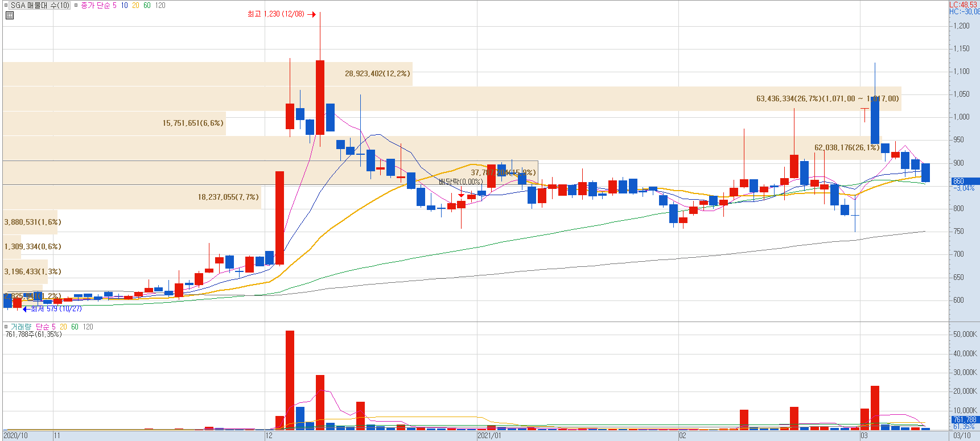
Task: Click the 03/10 date axis label
Action: [962, 436]
